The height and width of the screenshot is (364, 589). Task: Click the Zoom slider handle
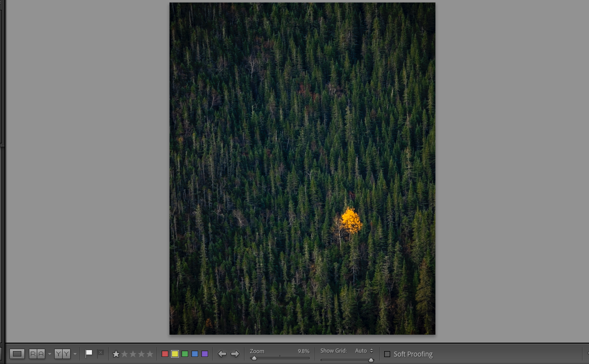click(x=255, y=358)
